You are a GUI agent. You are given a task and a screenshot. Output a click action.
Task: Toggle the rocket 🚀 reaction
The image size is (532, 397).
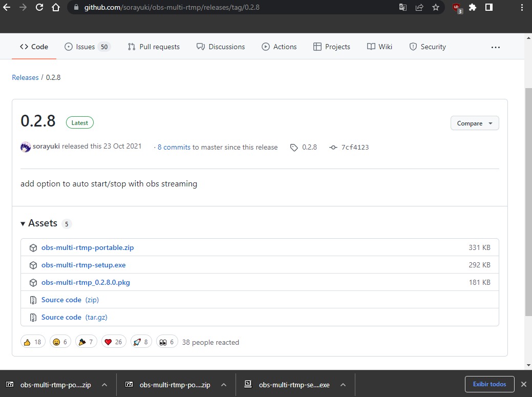(141, 341)
